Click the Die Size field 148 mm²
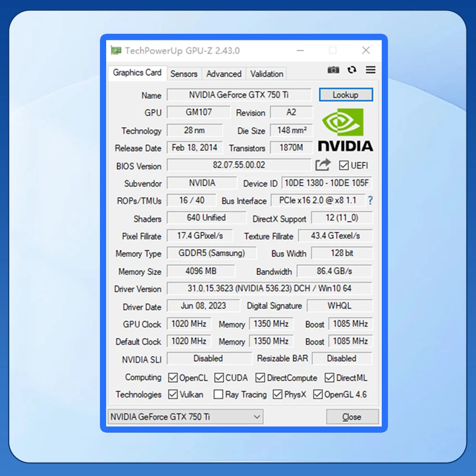This screenshot has width=476, height=476. point(291,130)
